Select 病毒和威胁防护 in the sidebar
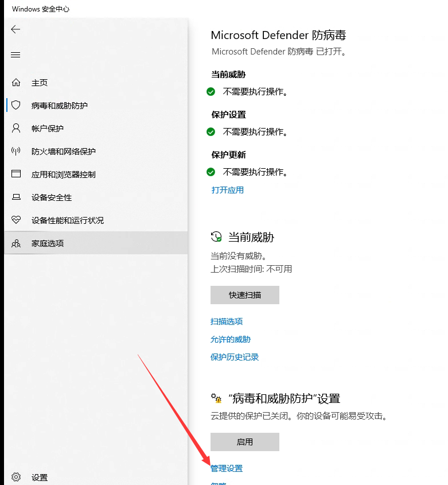This screenshot has height=485, width=448. (x=96, y=106)
